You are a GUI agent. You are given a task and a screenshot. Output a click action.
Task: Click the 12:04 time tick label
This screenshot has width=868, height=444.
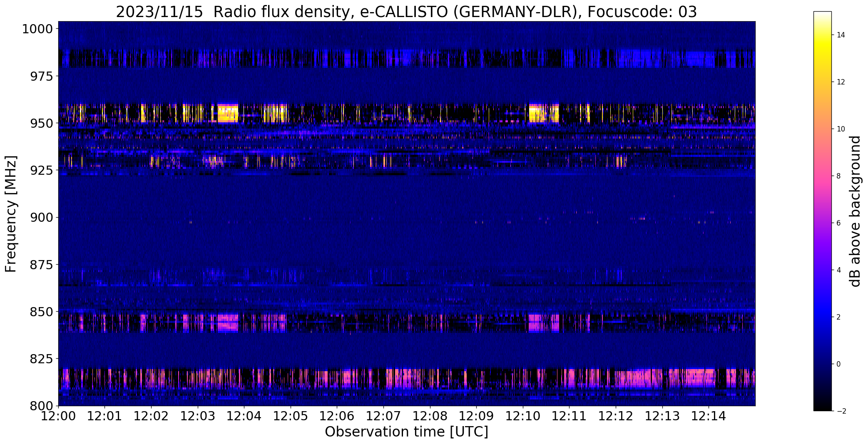244,416
